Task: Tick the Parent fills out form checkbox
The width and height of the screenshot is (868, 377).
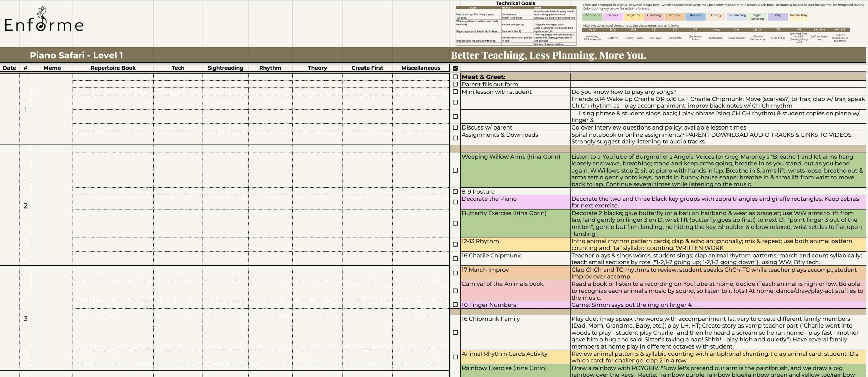Action: [455, 84]
